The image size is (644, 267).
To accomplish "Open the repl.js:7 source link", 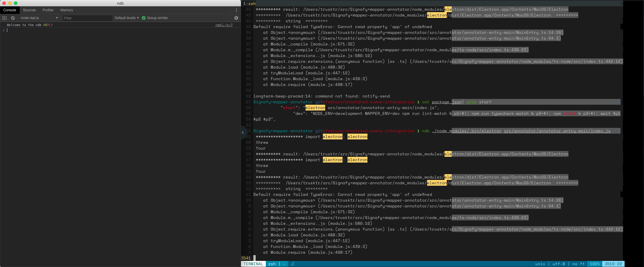I will tap(224, 25).
